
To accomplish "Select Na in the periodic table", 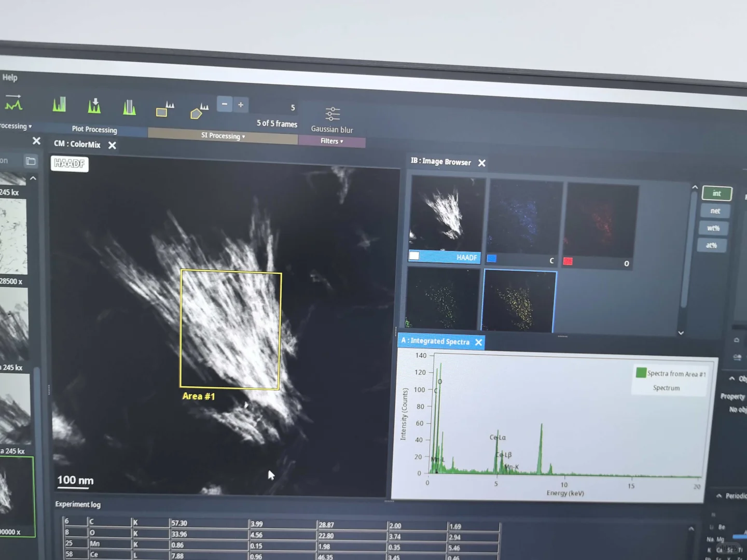I will click(x=710, y=539).
